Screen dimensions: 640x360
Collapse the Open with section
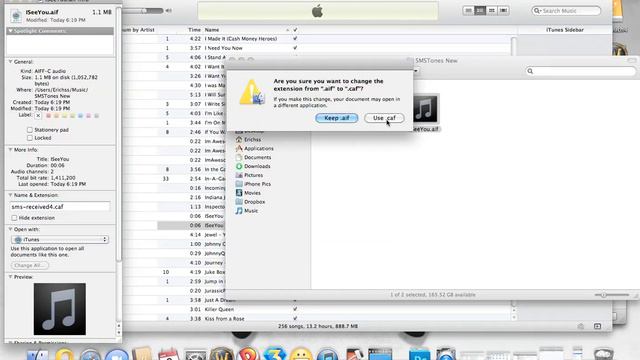coord(10,229)
